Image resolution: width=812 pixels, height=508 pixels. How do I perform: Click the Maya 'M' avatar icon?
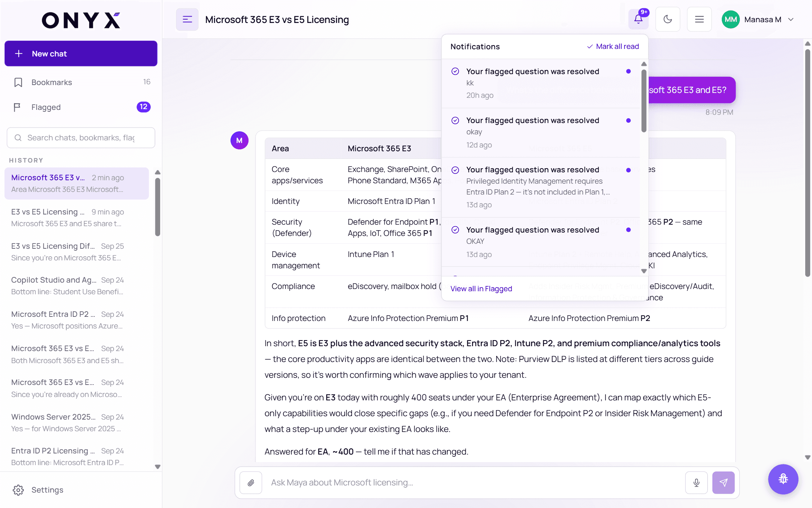(x=239, y=140)
